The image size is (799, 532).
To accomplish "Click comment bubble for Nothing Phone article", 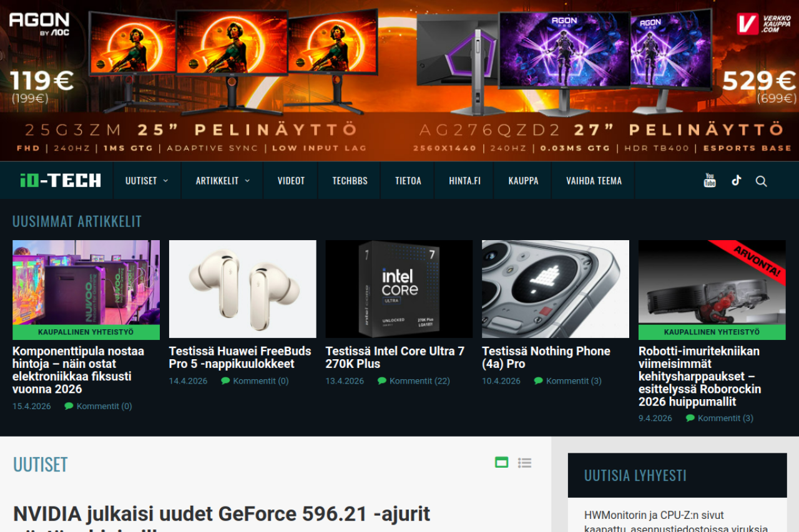I will coord(539,381).
